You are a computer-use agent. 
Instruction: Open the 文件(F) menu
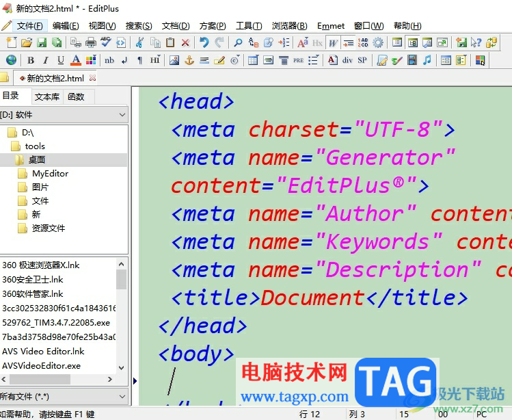click(29, 25)
